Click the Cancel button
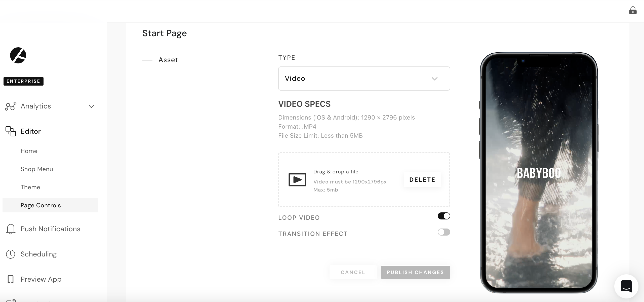The width and height of the screenshot is (644, 302). 353,272
